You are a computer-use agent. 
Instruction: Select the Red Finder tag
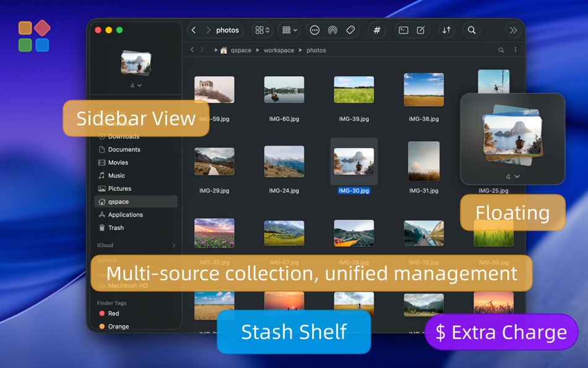coord(113,313)
